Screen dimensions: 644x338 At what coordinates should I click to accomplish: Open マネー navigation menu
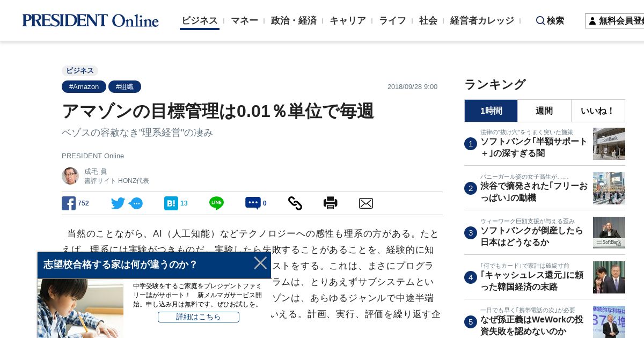click(x=244, y=20)
